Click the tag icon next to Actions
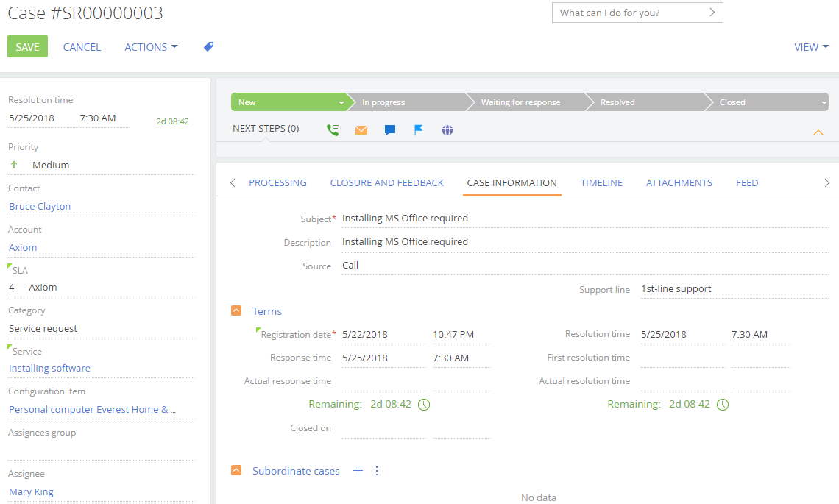The width and height of the screenshot is (839, 504). pos(208,46)
